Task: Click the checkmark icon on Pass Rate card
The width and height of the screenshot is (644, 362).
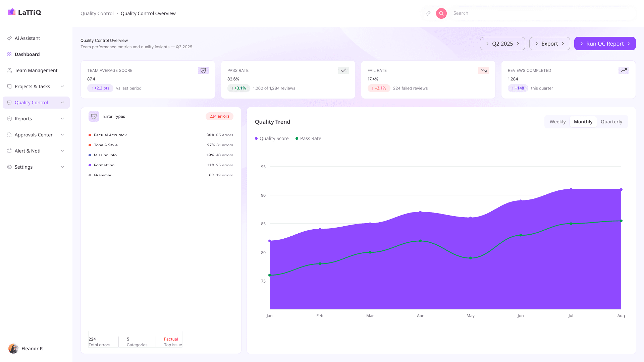Action: click(343, 70)
